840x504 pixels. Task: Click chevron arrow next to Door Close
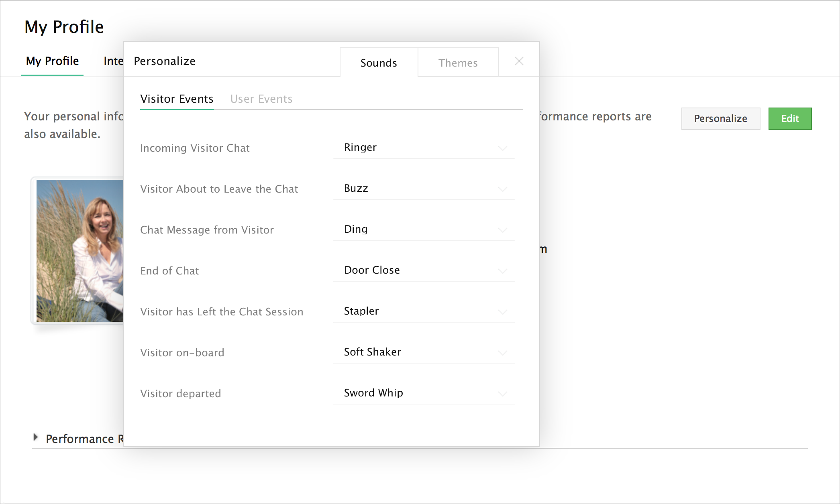tap(502, 271)
